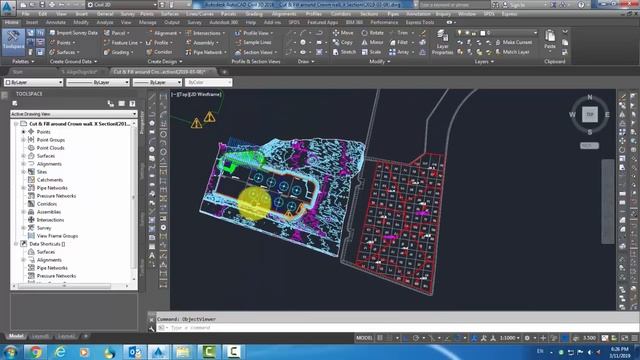Image resolution: width=640 pixels, height=360 pixels.
Task: Open annotation scale 1:1000 dropdown
Action: [509, 338]
